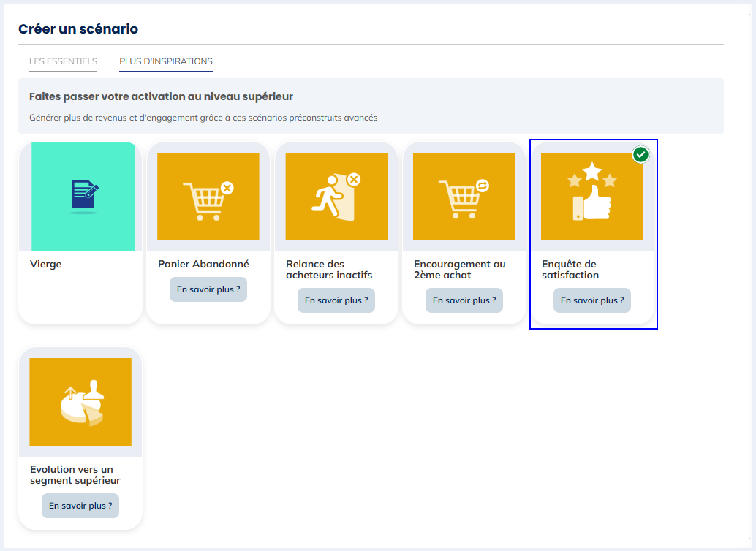
Task: Select the Encouragement au 2ème achat title
Action: [459, 270]
